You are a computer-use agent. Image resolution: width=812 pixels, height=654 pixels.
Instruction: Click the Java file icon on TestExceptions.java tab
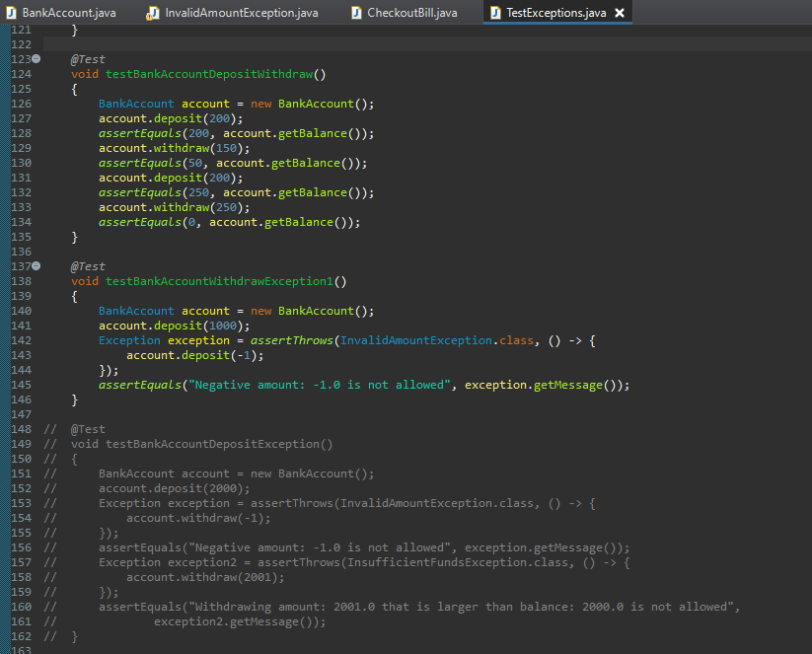point(494,13)
